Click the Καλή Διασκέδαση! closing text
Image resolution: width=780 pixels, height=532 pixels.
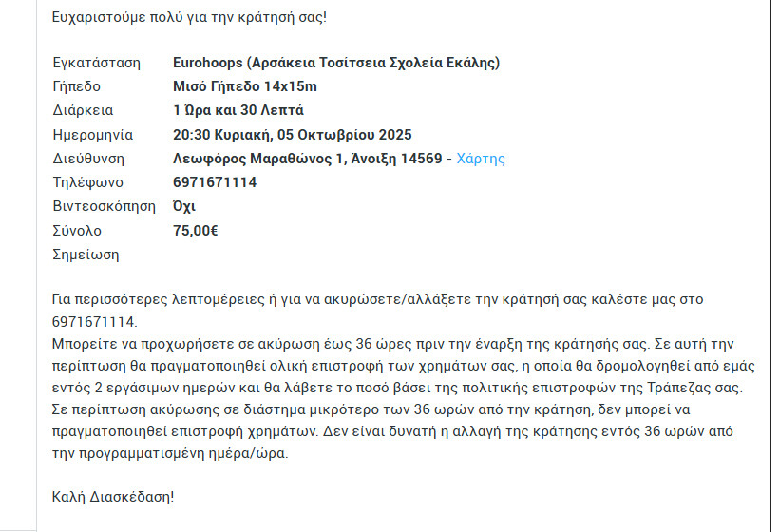point(114,496)
